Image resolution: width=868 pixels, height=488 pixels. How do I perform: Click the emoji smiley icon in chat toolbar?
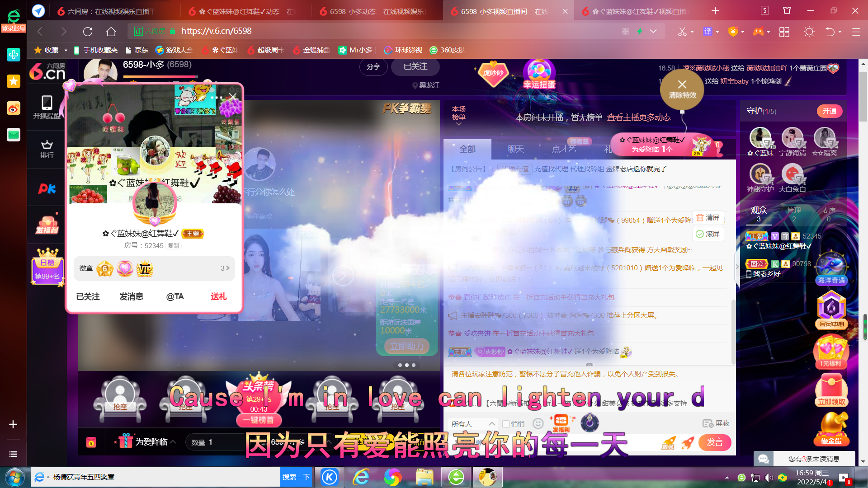point(538,423)
